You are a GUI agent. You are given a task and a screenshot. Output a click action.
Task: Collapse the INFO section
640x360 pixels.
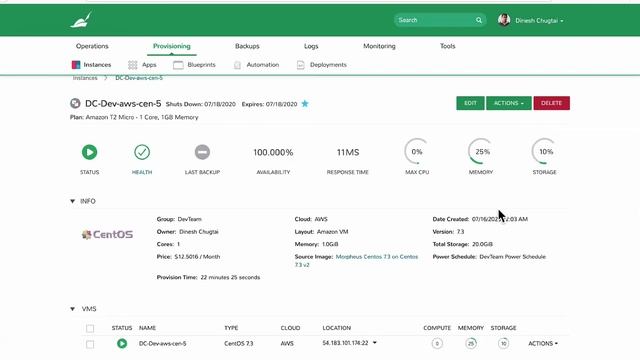click(x=73, y=201)
